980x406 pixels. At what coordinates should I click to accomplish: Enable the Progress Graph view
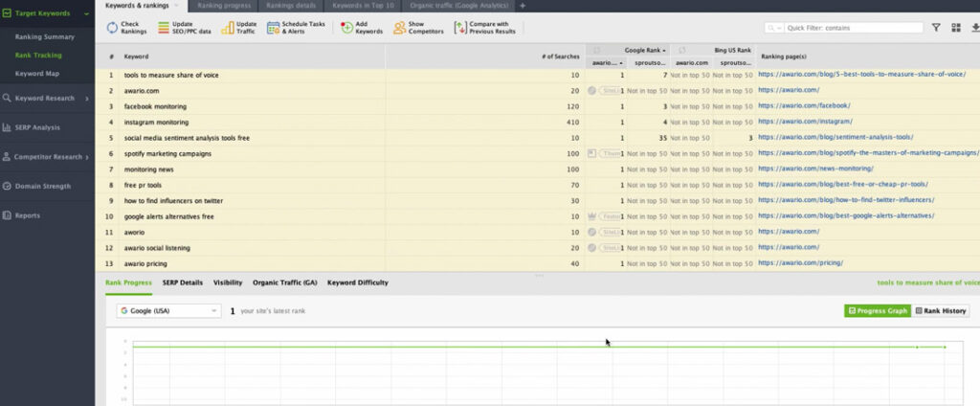click(878, 311)
